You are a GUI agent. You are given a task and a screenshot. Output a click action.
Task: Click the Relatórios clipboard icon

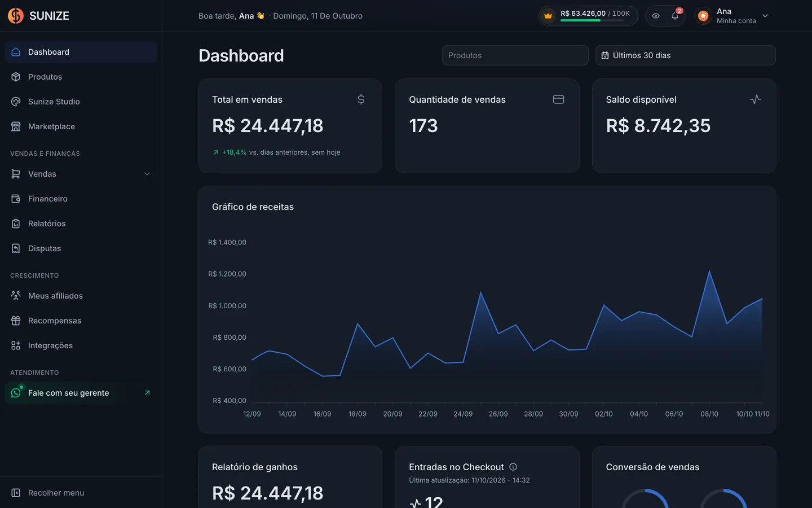pyautogui.click(x=16, y=224)
